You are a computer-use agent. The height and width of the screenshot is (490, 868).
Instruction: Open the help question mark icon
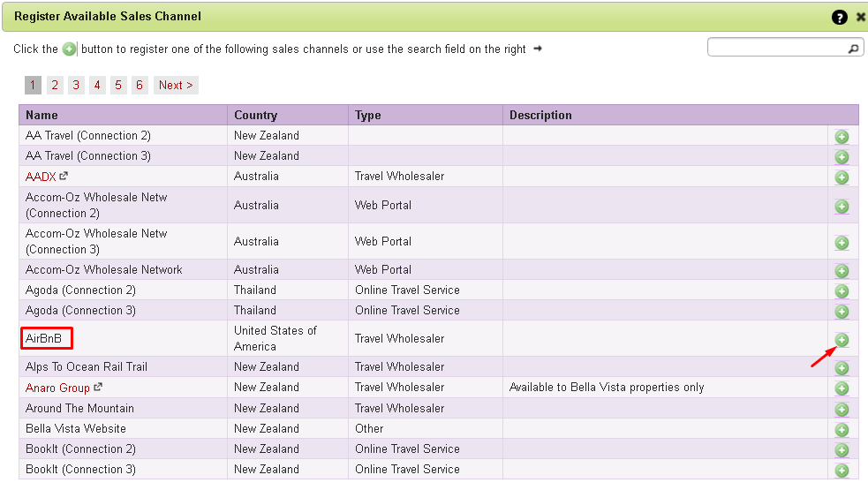click(x=839, y=17)
